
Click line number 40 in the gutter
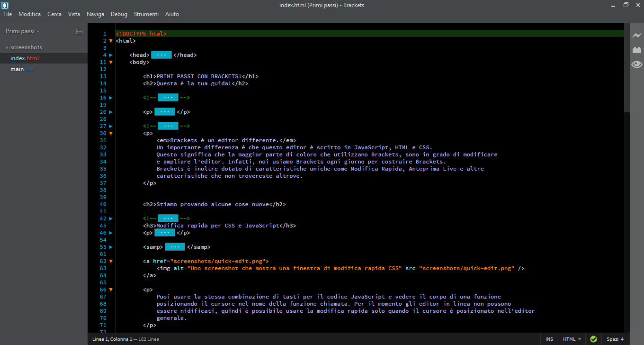coord(103,204)
